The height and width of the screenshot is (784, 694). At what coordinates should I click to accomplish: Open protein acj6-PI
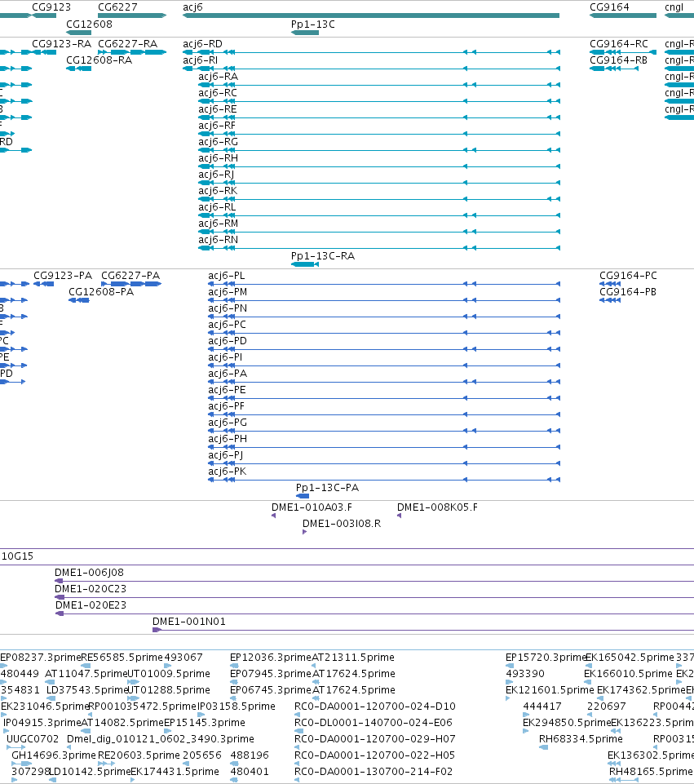click(x=225, y=357)
